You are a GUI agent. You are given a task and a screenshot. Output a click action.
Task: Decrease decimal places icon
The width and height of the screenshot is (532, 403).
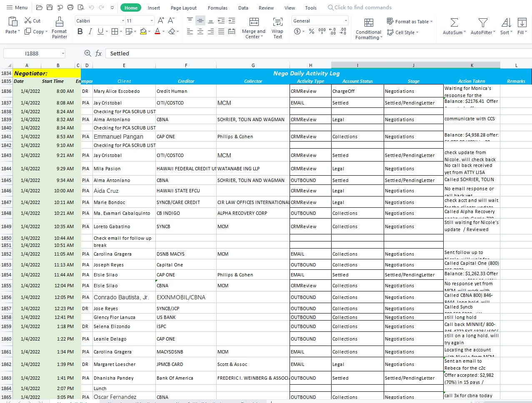(x=343, y=31)
